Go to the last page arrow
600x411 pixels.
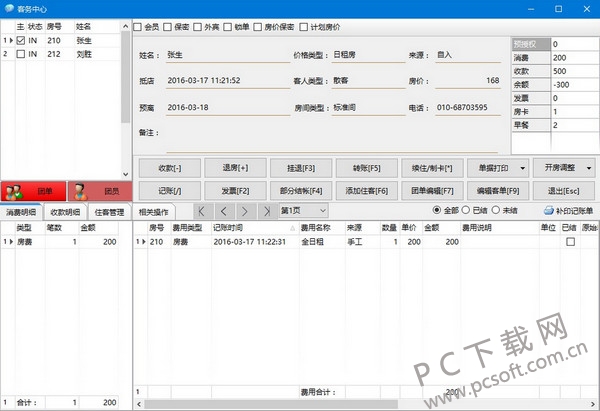tap(267, 211)
